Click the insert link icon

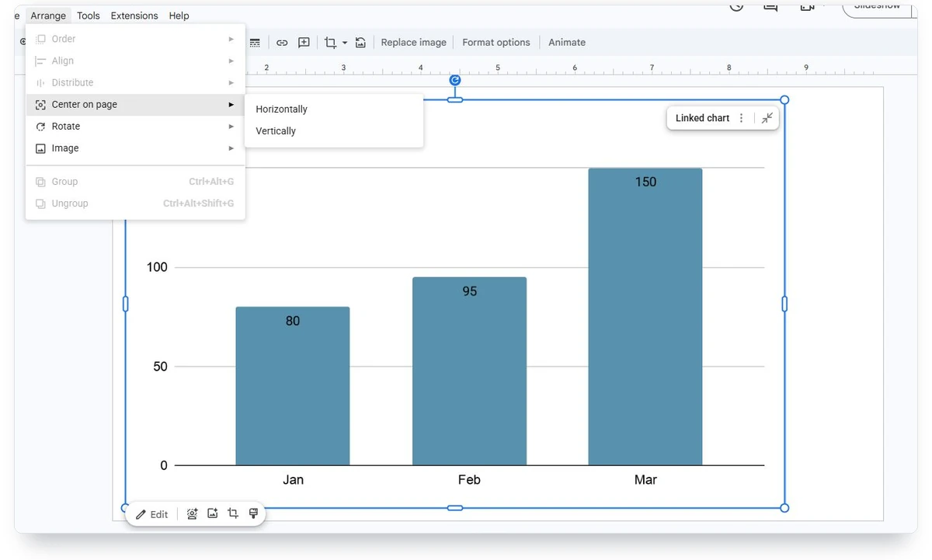(x=282, y=43)
